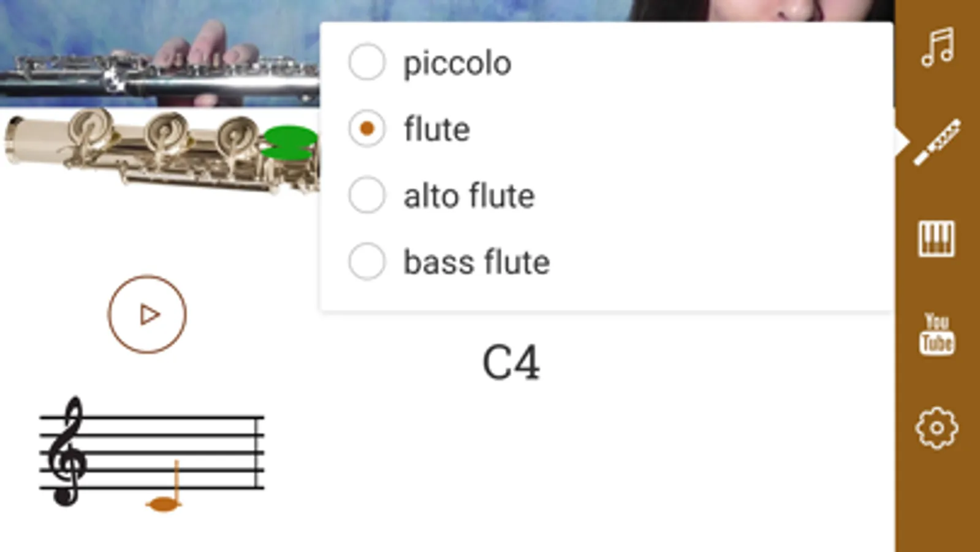This screenshot has height=552, width=980.
Task: Click the C4 note label
Action: pos(512,362)
